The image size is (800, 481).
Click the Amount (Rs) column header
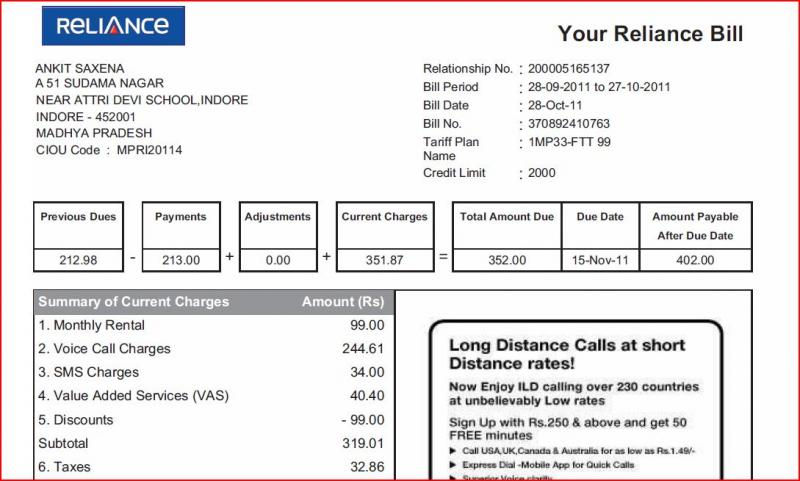click(x=343, y=301)
